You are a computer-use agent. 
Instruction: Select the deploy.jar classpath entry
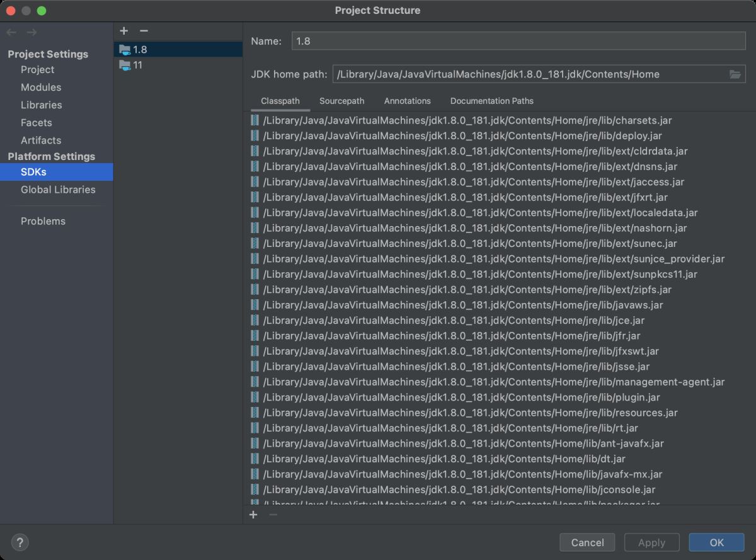(462, 135)
